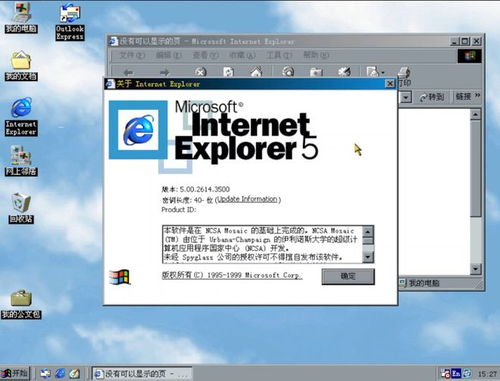Viewport: 500px width, 381px height.
Task: Open the Mail toolbar dropdown
Action: [375, 71]
